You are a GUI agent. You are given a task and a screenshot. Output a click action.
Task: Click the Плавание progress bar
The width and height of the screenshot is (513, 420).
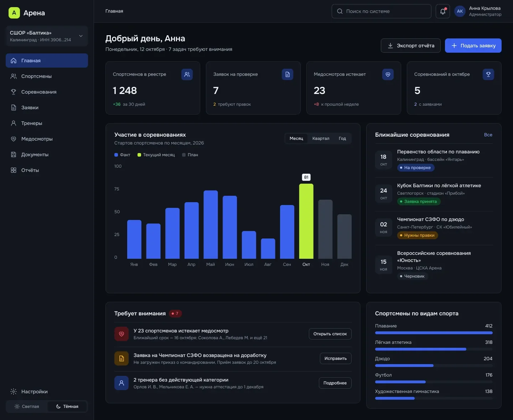pyautogui.click(x=434, y=333)
